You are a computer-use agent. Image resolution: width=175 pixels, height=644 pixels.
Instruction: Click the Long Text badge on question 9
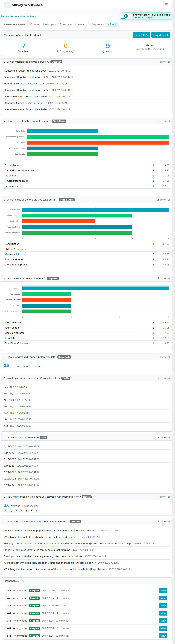coord(75,521)
